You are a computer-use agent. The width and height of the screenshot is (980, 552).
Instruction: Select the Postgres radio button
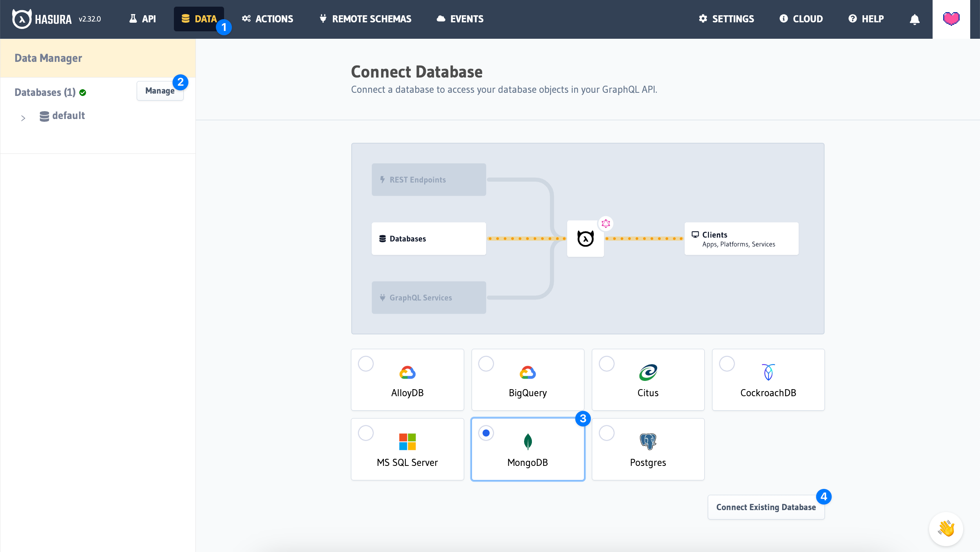(x=606, y=432)
